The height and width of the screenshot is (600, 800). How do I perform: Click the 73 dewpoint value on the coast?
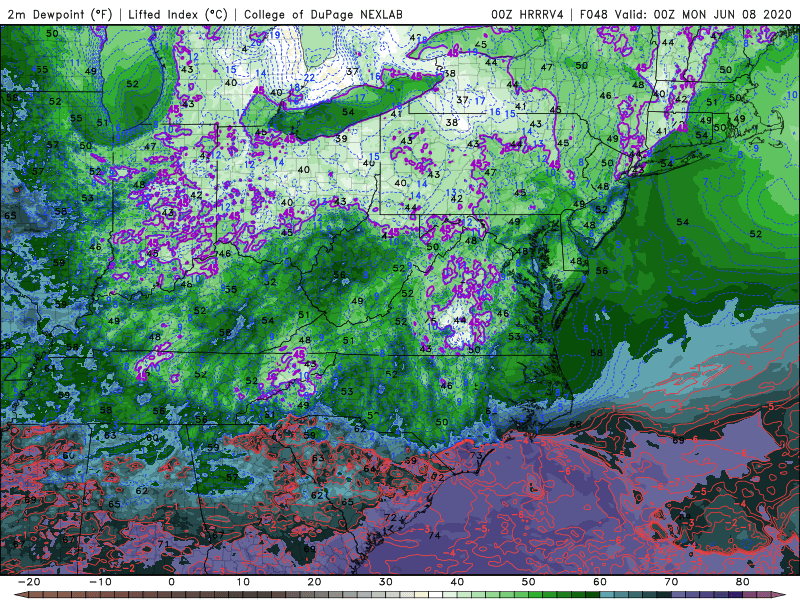pyautogui.click(x=477, y=456)
